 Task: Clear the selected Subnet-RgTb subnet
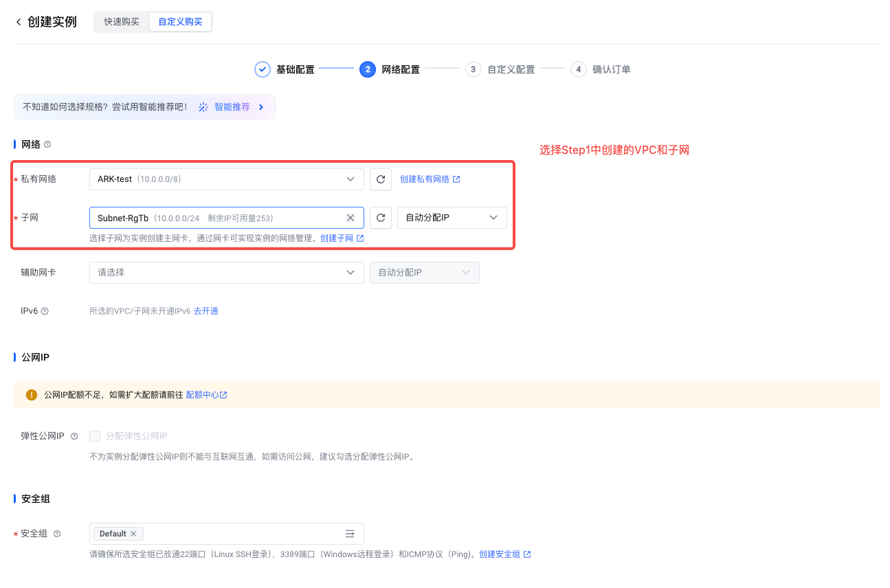click(351, 218)
